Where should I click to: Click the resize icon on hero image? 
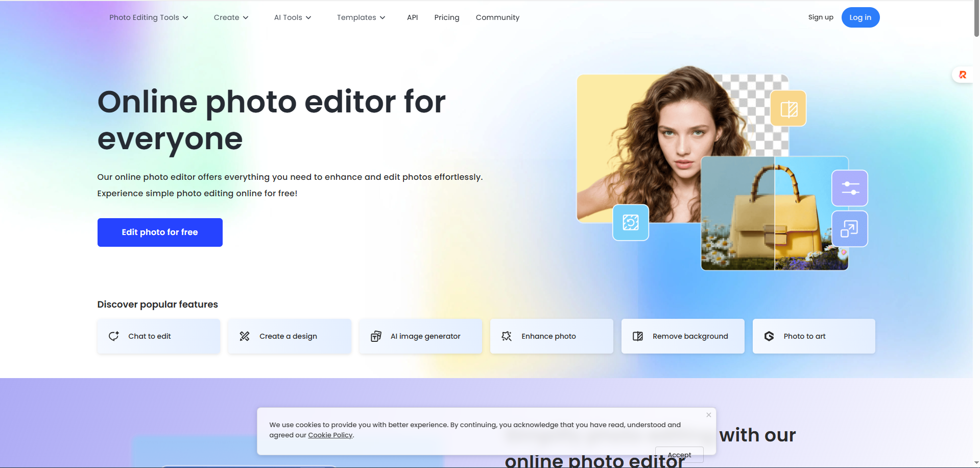click(x=850, y=229)
